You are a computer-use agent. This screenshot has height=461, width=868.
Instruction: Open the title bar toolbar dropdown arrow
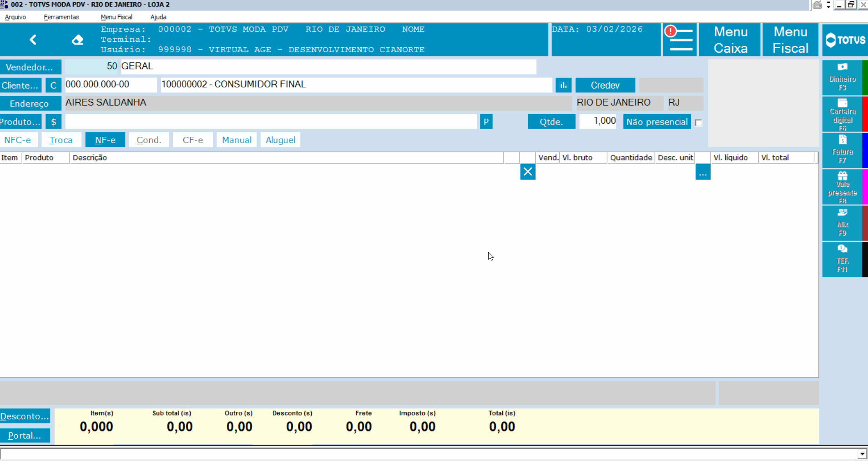point(828,5)
